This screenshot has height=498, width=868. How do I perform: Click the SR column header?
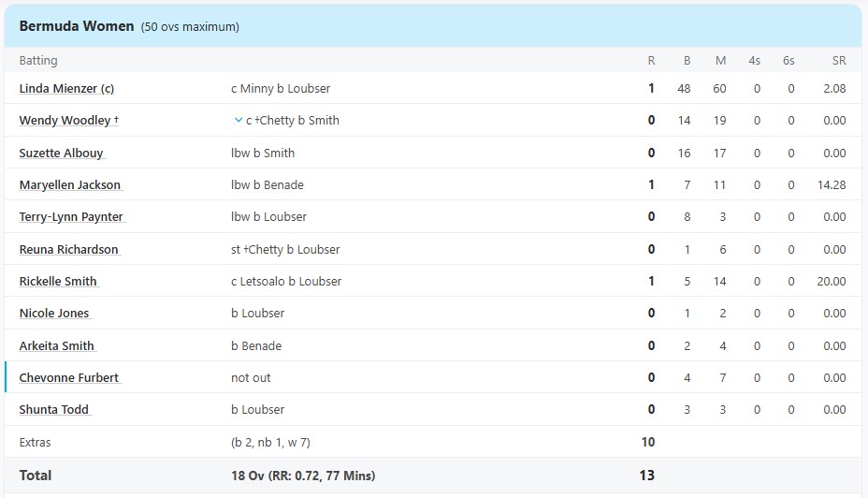[x=838, y=61]
